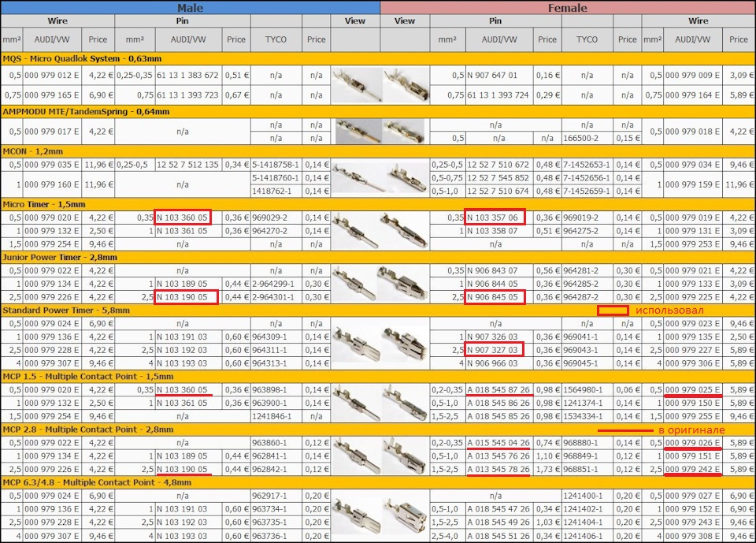Screen dimensions: 756x543
Task: Select pin number 61 13 1 393 724
Action: click(498, 95)
